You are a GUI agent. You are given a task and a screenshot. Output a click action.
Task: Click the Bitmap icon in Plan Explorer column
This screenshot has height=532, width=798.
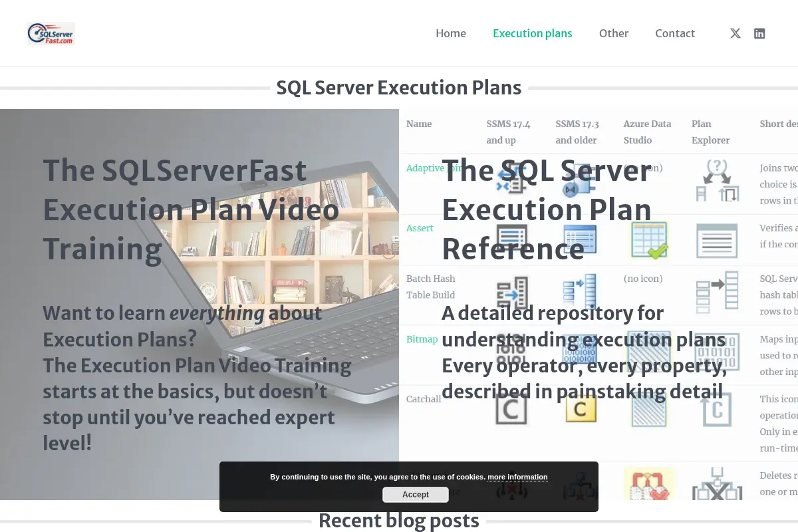pos(717,351)
